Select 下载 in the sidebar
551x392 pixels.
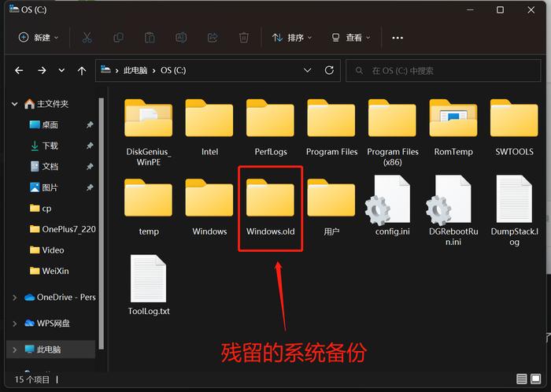tap(50, 146)
